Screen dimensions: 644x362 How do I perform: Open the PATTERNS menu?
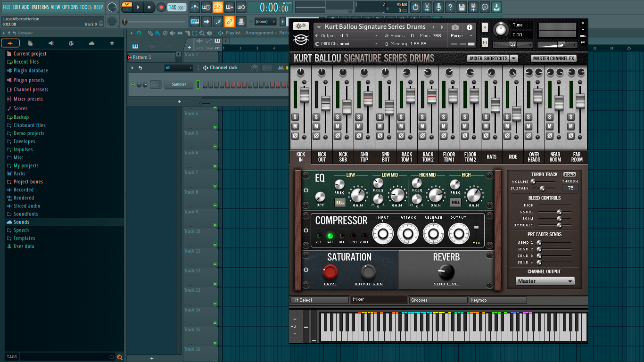pyautogui.click(x=40, y=7)
